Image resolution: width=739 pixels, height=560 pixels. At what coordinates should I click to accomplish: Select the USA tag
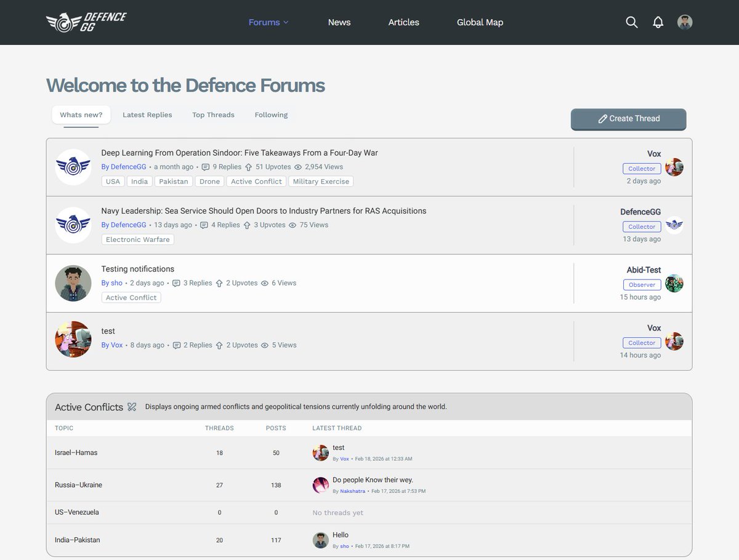pos(113,182)
